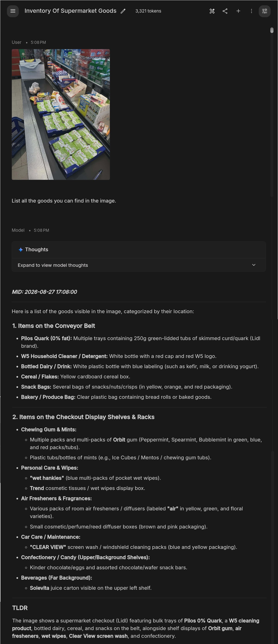Select the 'List all the goods' user prompt

coord(64,201)
